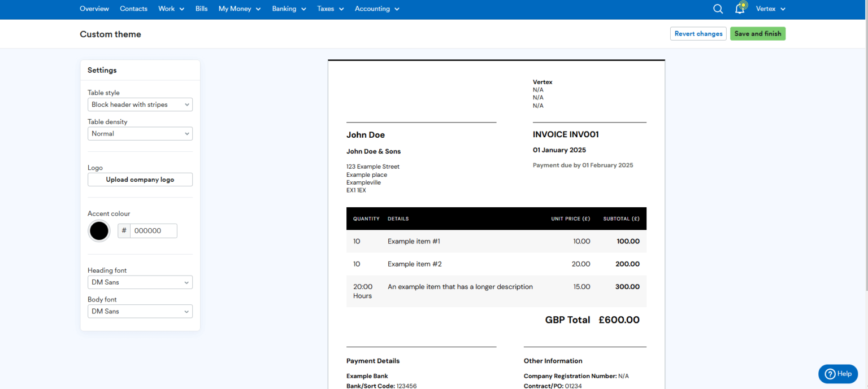Expand the Work navigation menu
Screen dimensions: 868x389
tap(171, 8)
